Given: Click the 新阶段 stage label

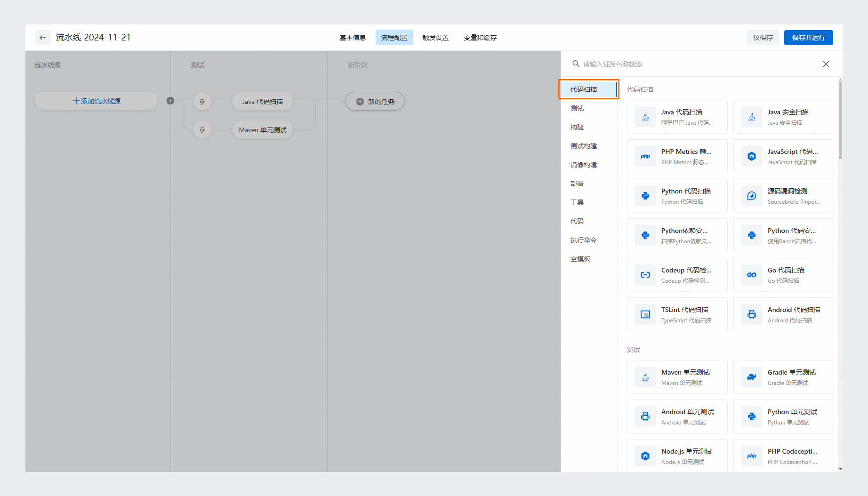Looking at the screenshot, I should point(358,65).
